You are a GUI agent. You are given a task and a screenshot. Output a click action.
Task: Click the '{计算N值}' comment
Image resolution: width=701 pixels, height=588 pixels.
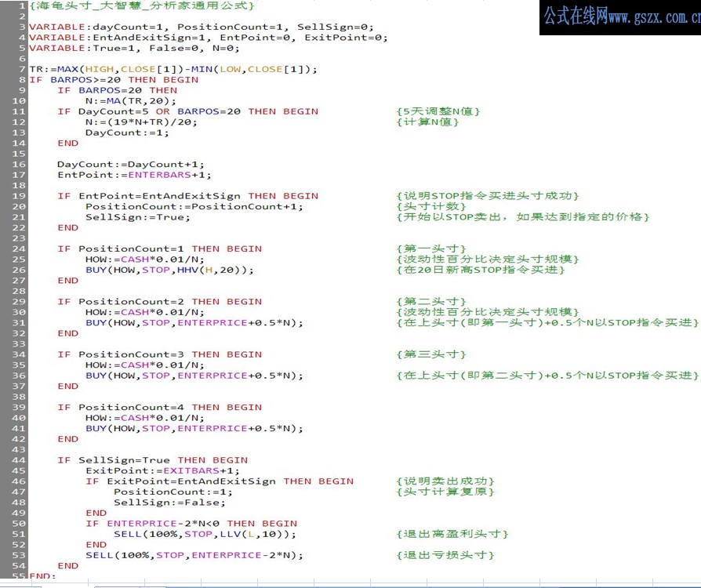pyautogui.click(x=427, y=122)
